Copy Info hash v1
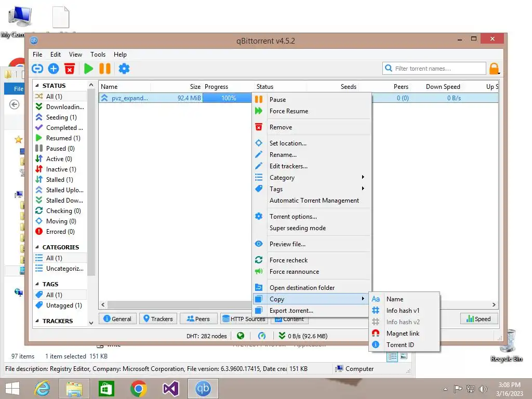This screenshot has height=399, width=532. (x=404, y=311)
